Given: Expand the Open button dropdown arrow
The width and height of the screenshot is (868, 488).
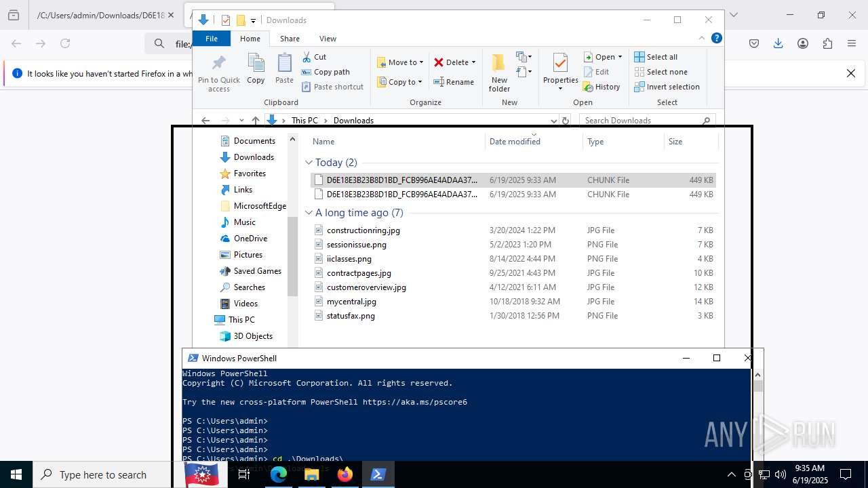Looking at the screenshot, I should click(x=620, y=57).
